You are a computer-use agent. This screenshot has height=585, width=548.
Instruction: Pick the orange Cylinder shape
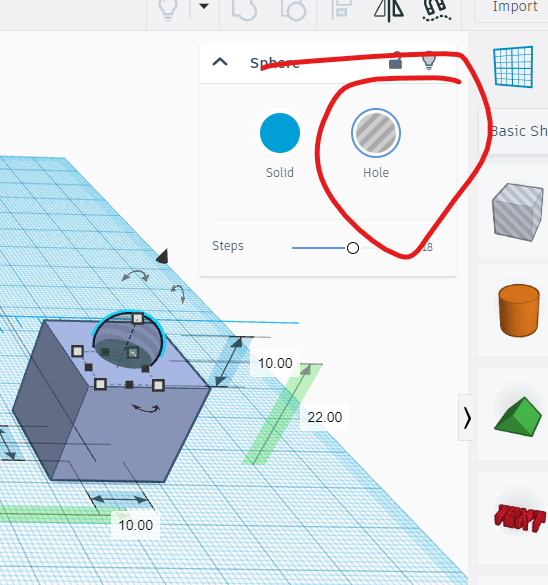click(x=519, y=310)
